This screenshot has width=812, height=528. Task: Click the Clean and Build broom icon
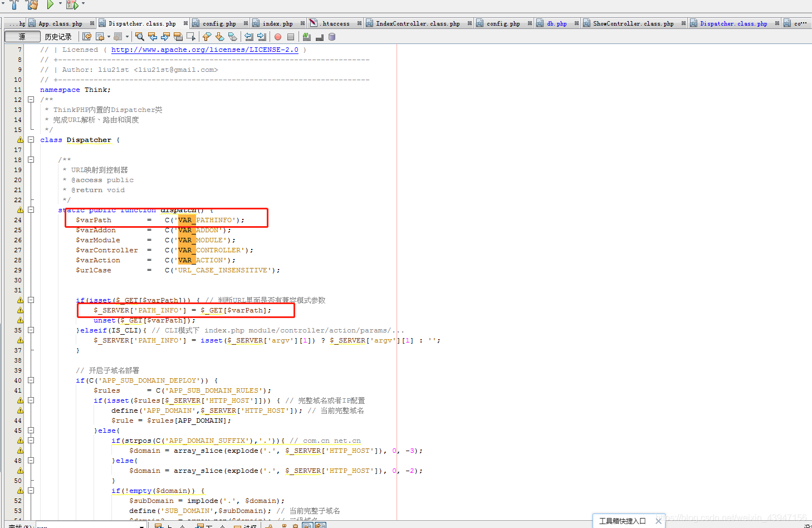(x=32, y=4)
